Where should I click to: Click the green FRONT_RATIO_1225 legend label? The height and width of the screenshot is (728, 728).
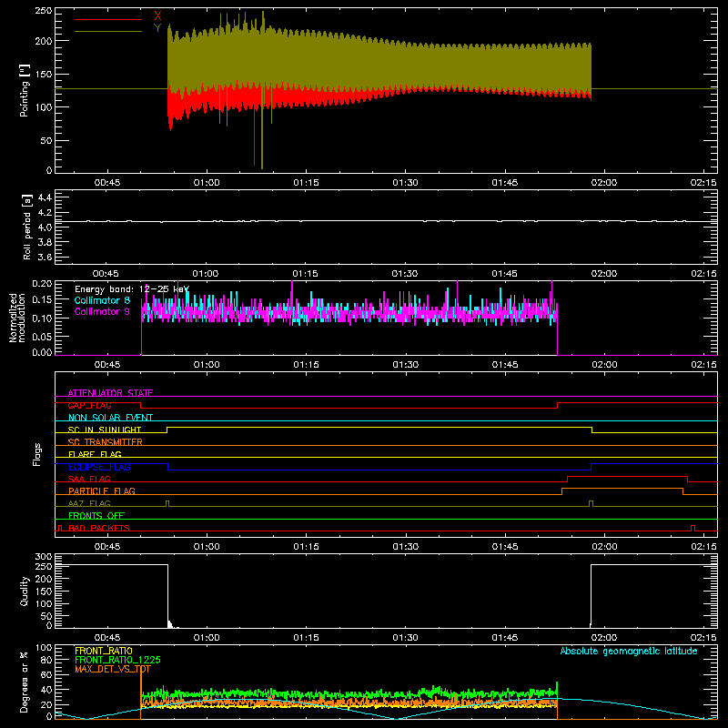(x=117, y=660)
